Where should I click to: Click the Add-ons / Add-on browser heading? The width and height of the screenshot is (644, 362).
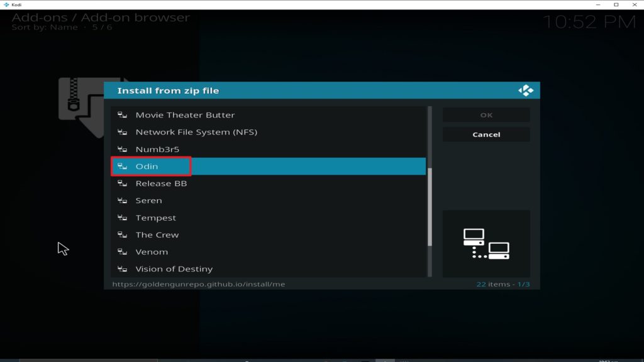(x=101, y=17)
